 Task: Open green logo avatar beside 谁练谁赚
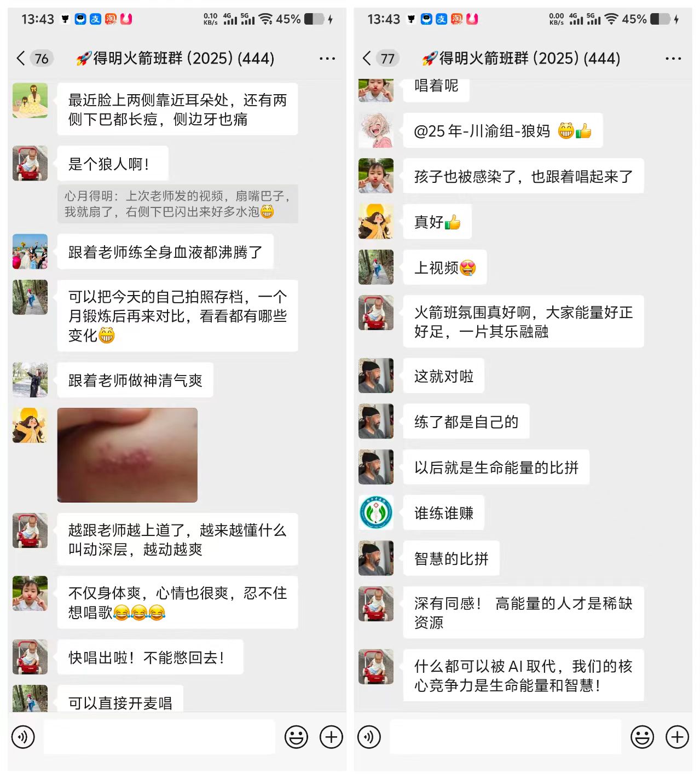pyautogui.click(x=376, y=512)
